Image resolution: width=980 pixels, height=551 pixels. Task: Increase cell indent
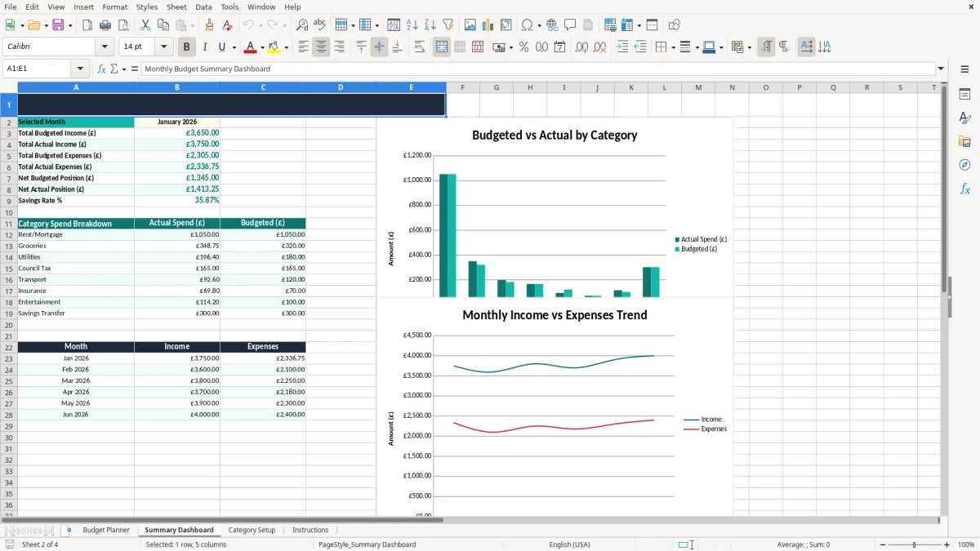(622, 47)
